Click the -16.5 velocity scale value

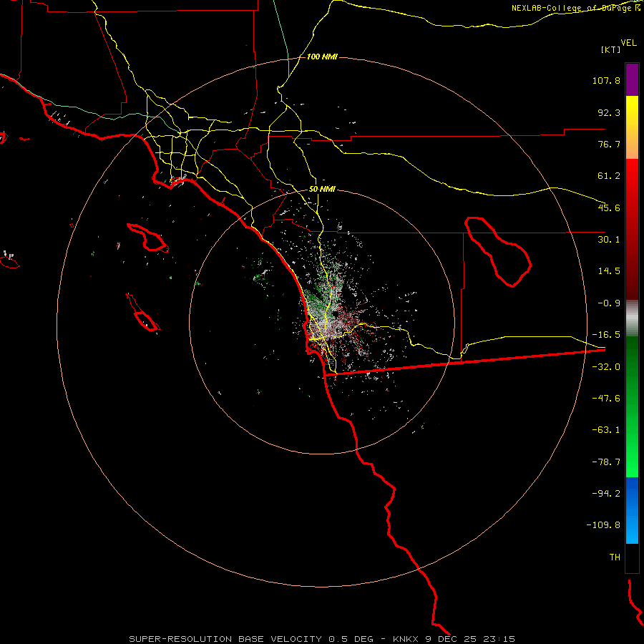606,335
